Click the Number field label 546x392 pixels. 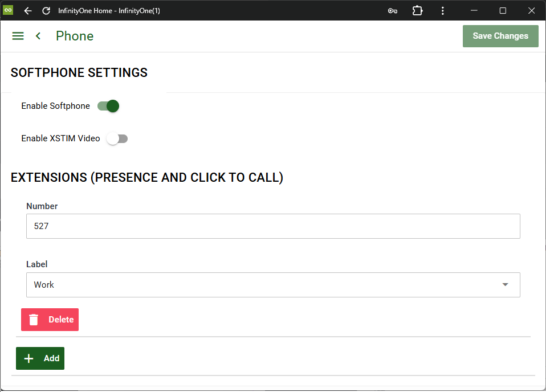point(42,206)
